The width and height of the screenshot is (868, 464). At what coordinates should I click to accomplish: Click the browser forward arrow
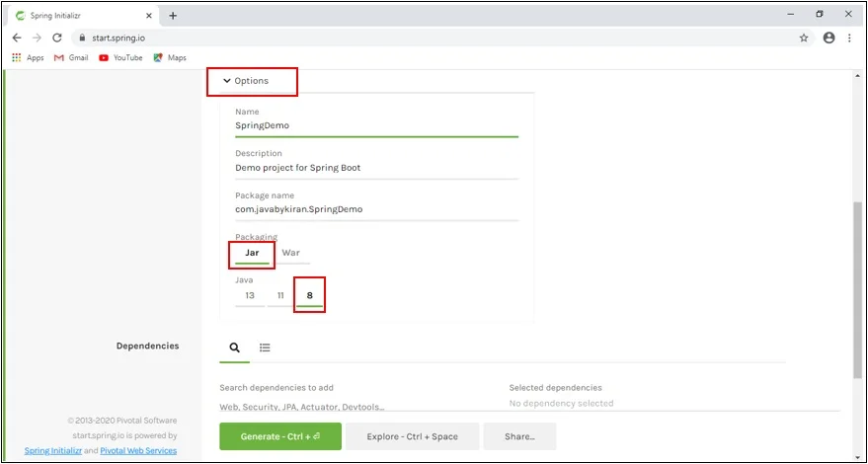pos(37,38)
